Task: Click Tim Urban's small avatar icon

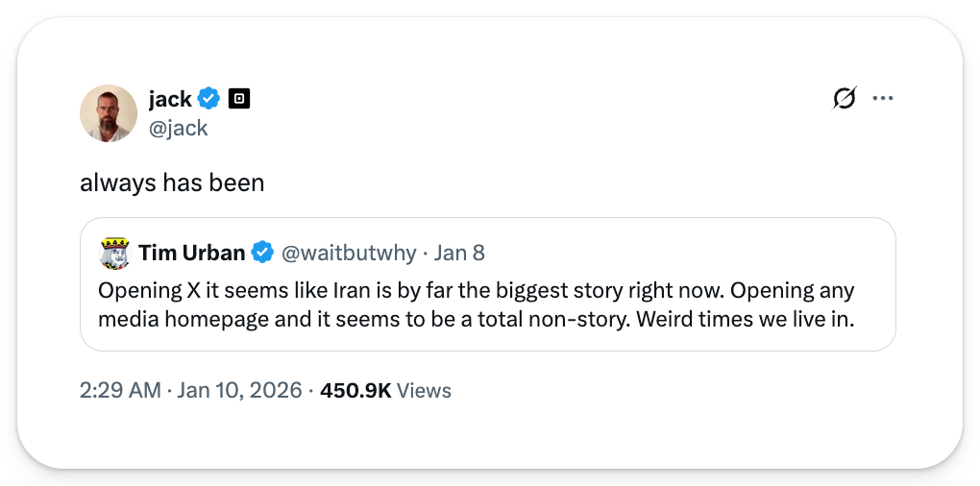Action: [115, 254]
